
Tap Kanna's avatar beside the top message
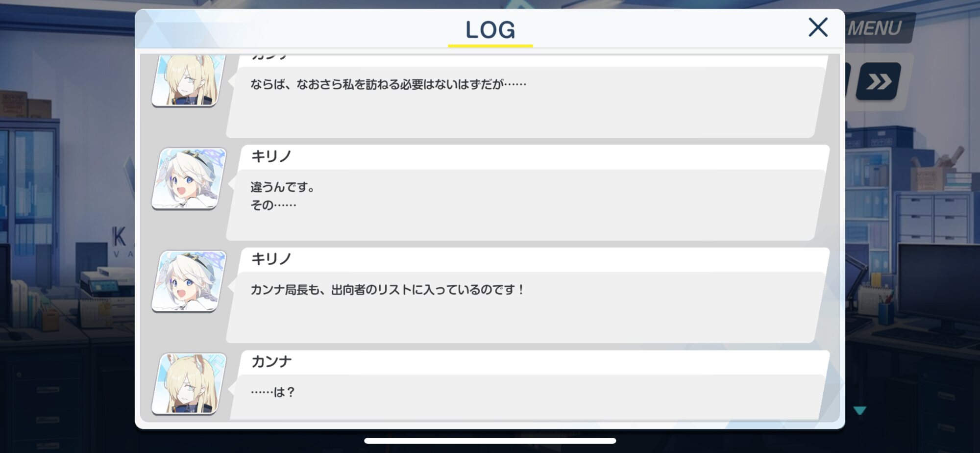(189, 80)
